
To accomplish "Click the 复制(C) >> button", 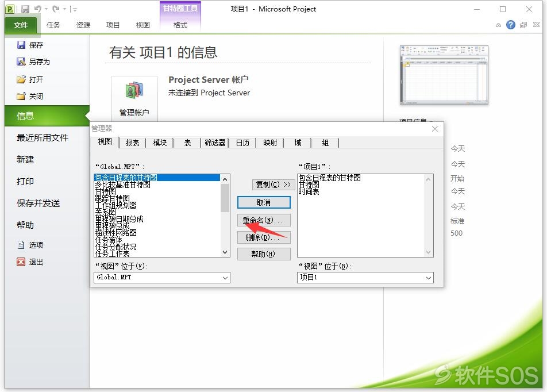I will pos(273,185).
